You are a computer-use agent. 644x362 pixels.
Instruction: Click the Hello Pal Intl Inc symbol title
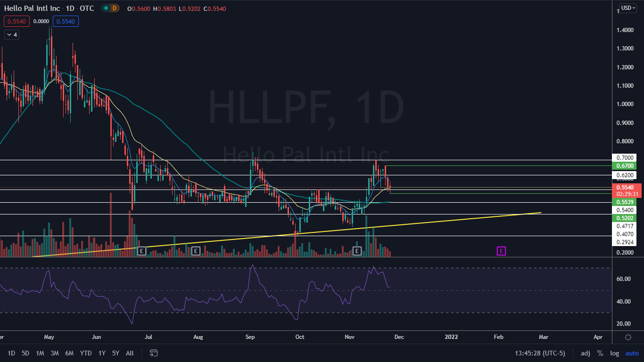[32, 8]
